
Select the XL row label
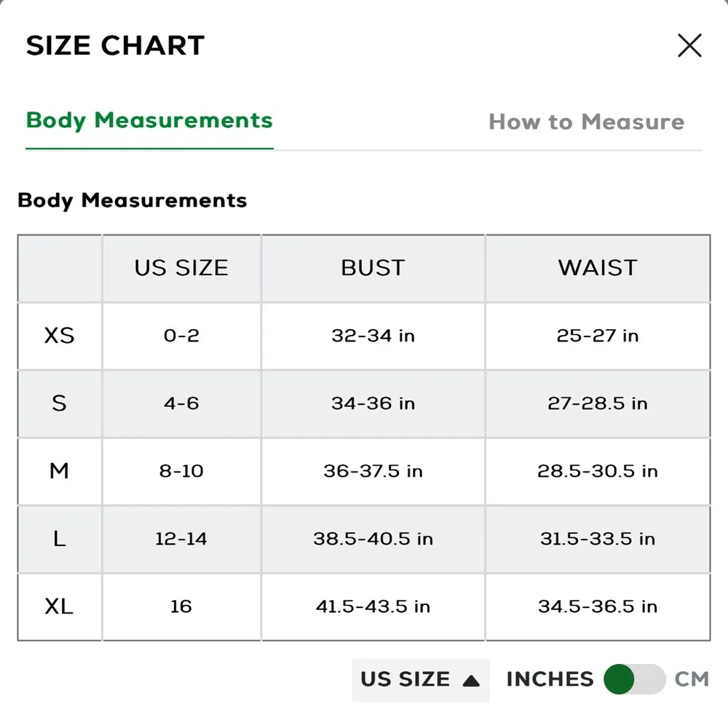pos(59,606)
